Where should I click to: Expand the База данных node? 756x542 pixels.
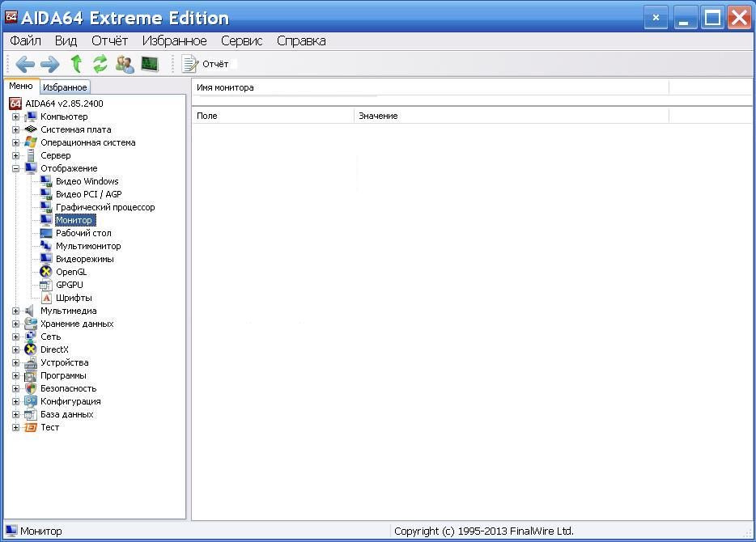15,415
